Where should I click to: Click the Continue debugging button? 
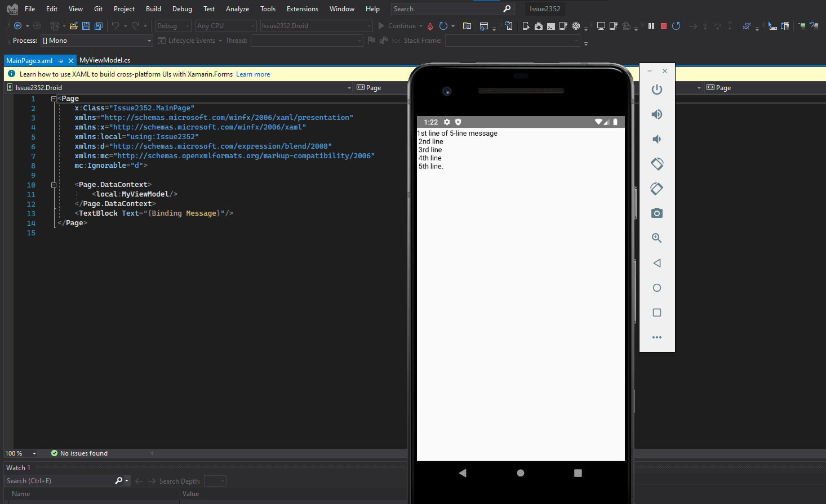click(401, 25)
